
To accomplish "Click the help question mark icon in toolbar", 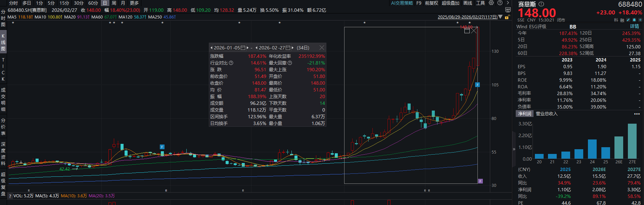I will coord(500,3).
